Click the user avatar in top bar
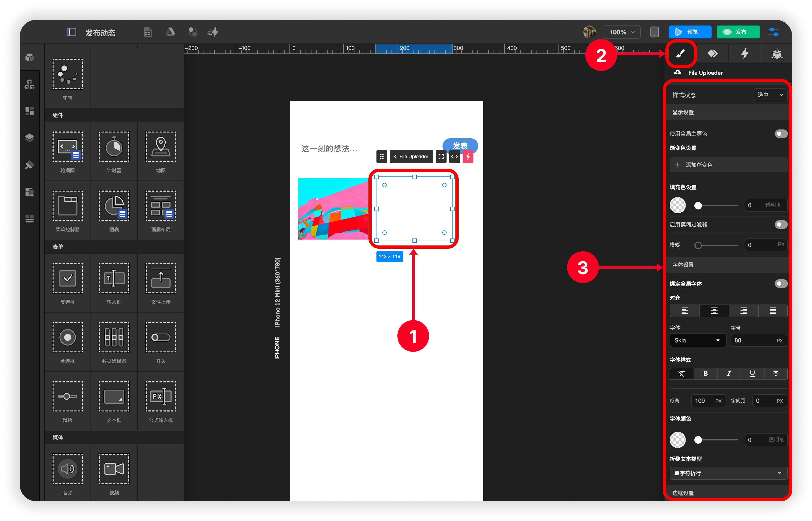The width and height of the screenshot is (812, 521). coord(589,32)
